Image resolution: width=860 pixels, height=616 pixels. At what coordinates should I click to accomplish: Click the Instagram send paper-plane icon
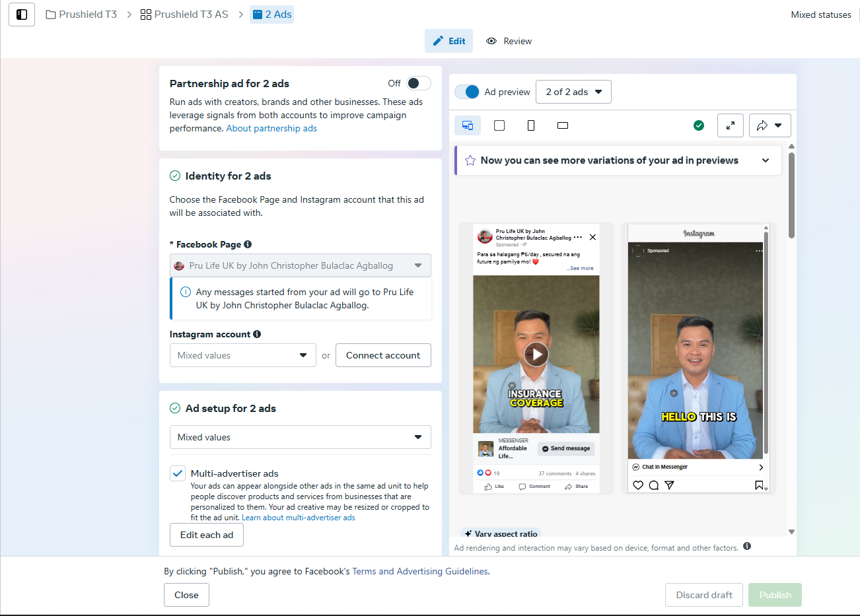(x=670, y=485)
